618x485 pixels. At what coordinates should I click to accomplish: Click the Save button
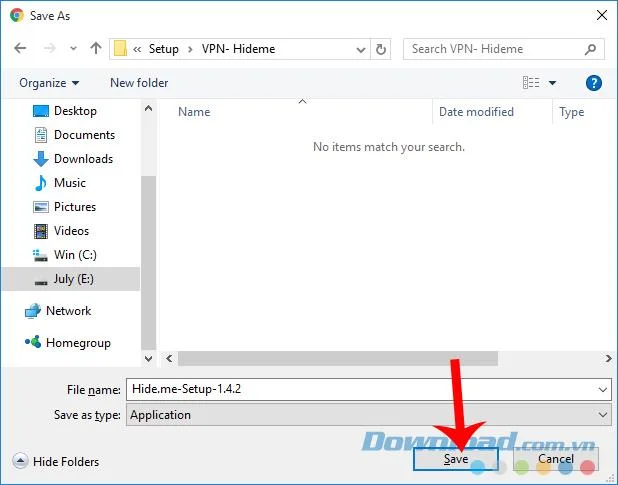click(x=456, y=459)
